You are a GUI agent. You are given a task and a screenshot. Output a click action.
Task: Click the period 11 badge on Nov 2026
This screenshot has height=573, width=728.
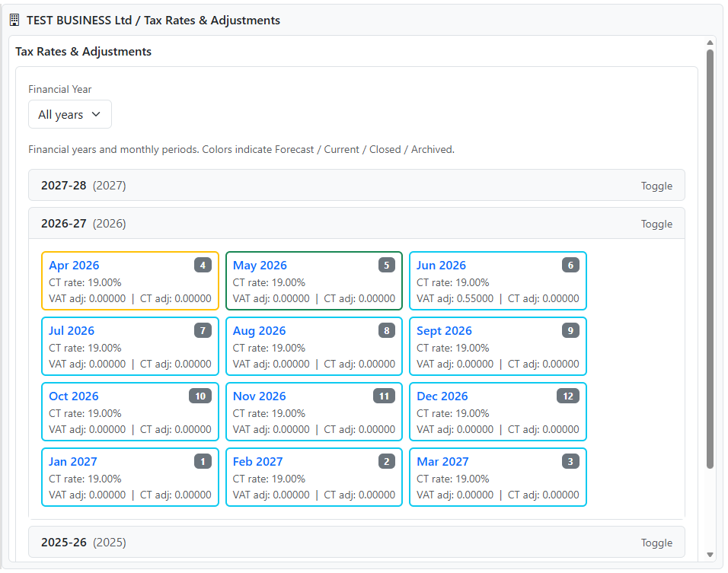pyautogui.click(x=384, y=396)
